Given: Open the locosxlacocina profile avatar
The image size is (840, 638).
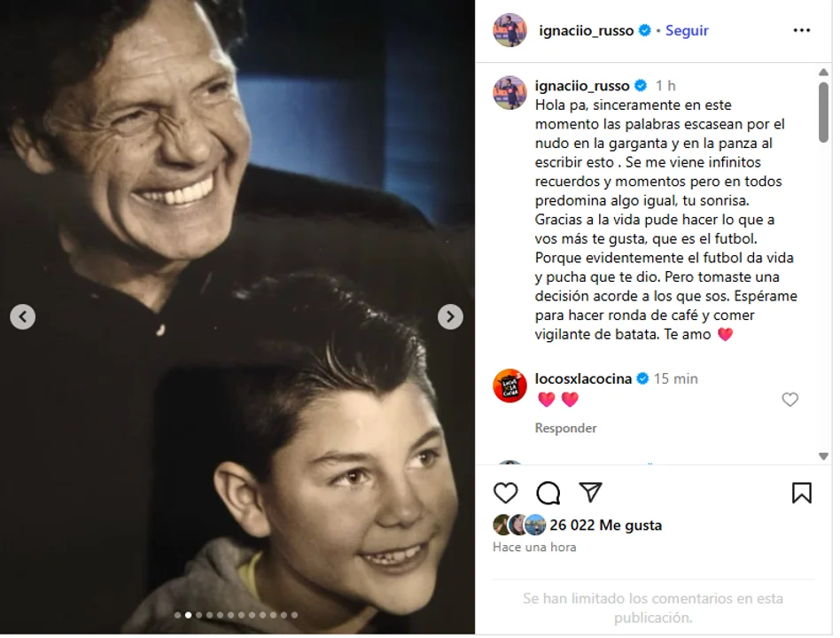Looking at the screenshot, I should pyautogui.click(x=509, y=385).
